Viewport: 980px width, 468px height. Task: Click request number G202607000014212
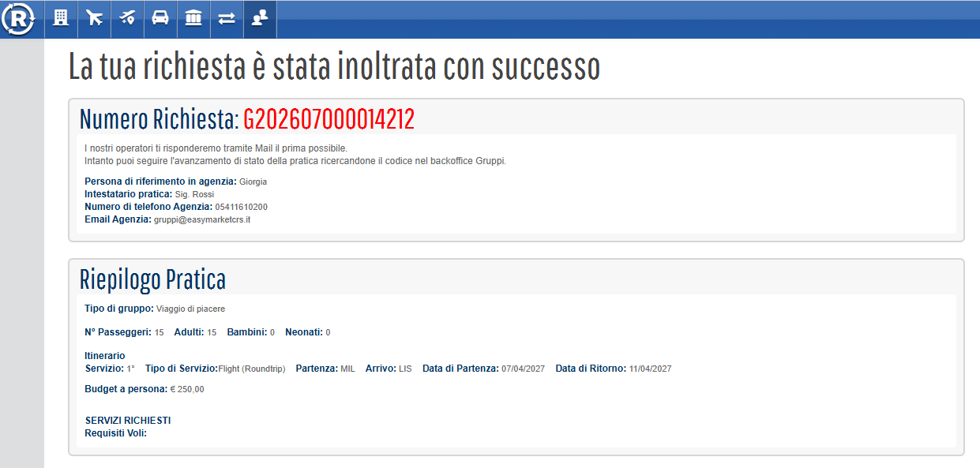tap(329, 119)
